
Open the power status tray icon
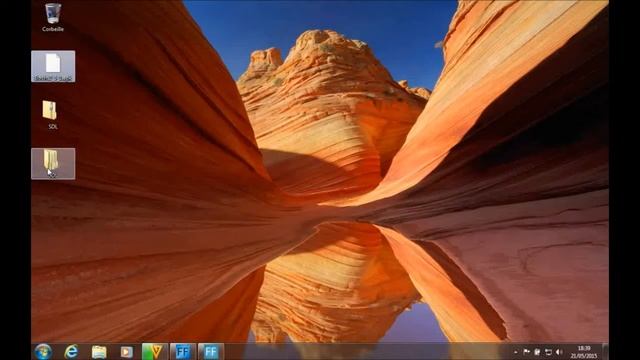537,352
